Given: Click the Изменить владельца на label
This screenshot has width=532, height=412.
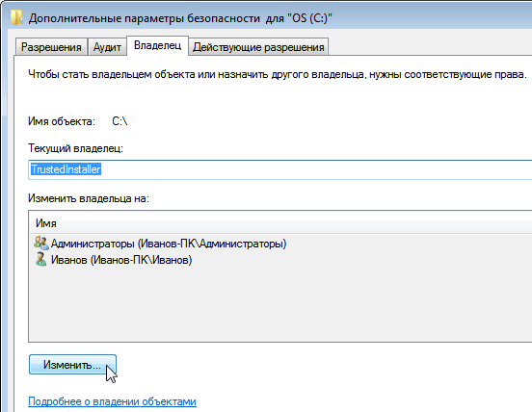Looking at the screenshot, I should (89, 198).
